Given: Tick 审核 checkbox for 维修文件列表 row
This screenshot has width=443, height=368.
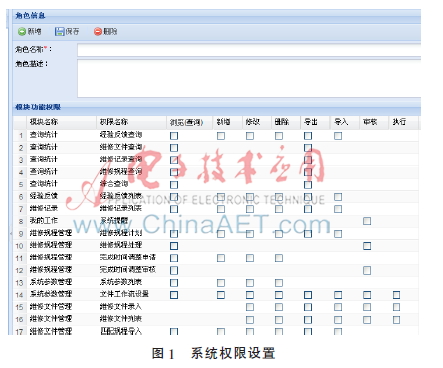Looking at the screenshot, I should click(x=367, y=319).
